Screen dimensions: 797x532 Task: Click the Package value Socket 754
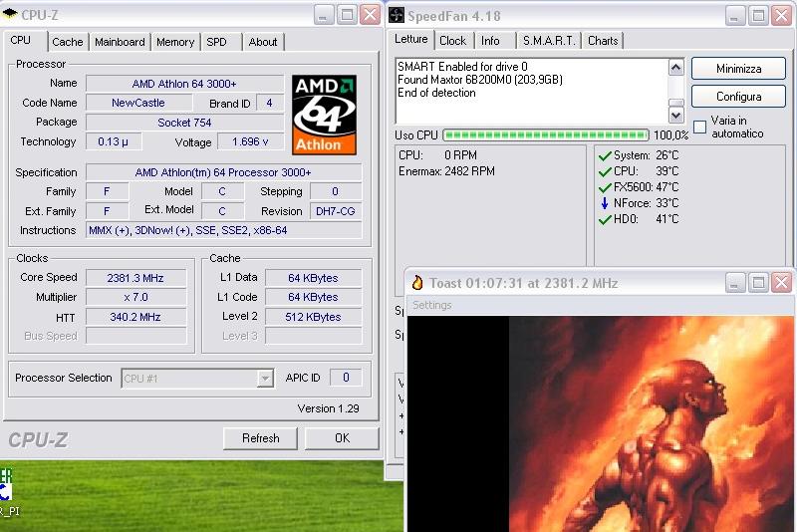point(184,123)
